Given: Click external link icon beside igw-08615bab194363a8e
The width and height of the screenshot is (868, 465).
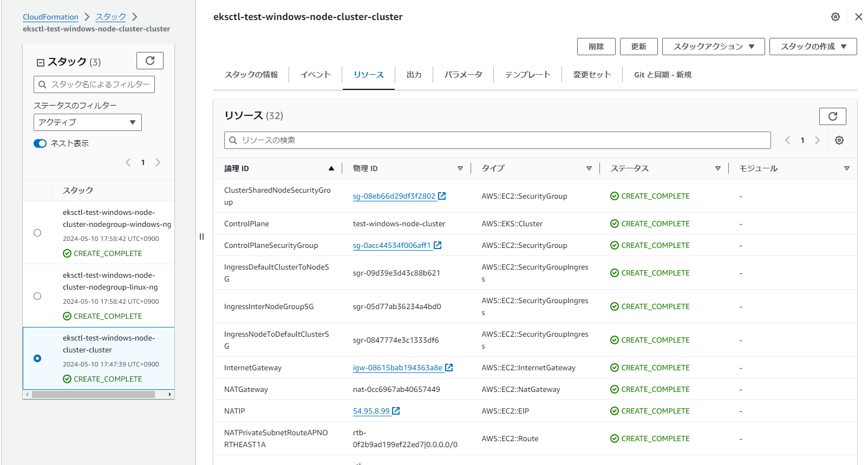Looking at the screenshot, I should click(x=449, y=368).
